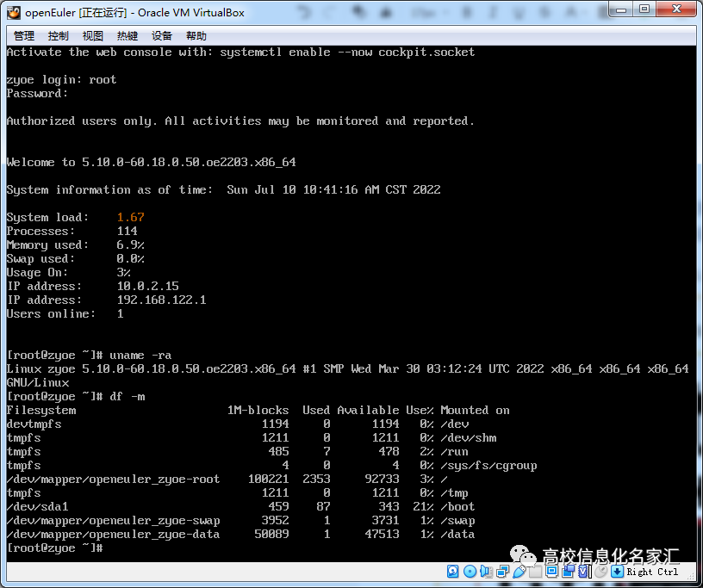
Task: Click the audio status icon
Action: (484, 573)
